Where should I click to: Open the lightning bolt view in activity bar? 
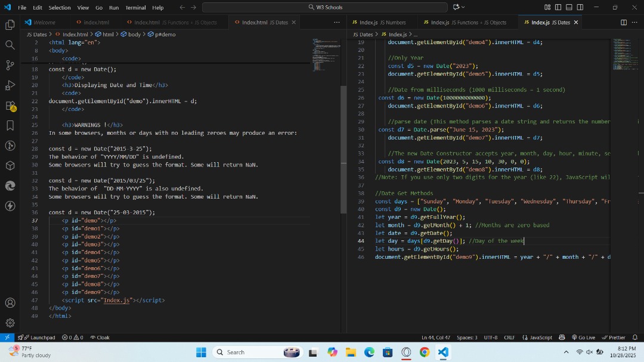point(10,206)
